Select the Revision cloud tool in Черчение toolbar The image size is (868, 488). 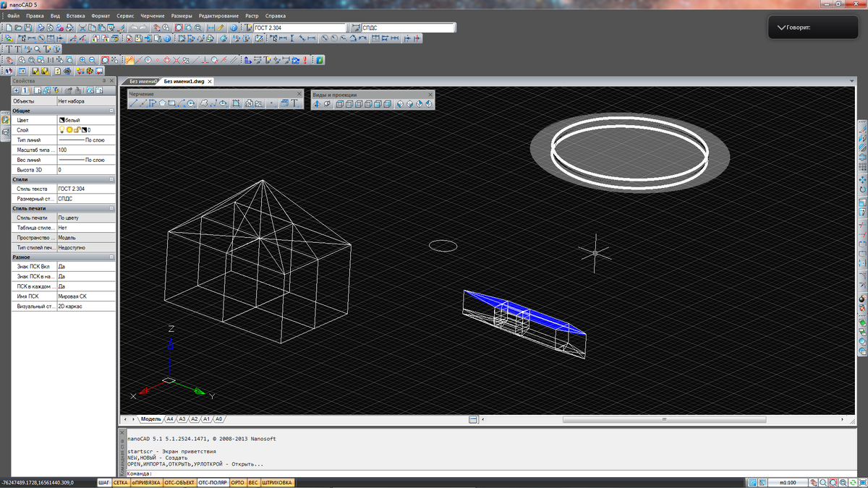coord(204,103)
